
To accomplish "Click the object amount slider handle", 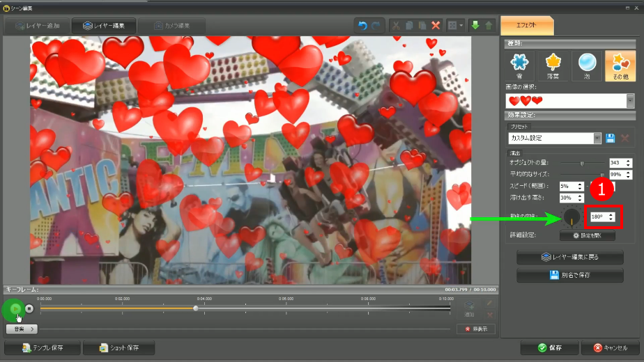I will coord(582,163).
